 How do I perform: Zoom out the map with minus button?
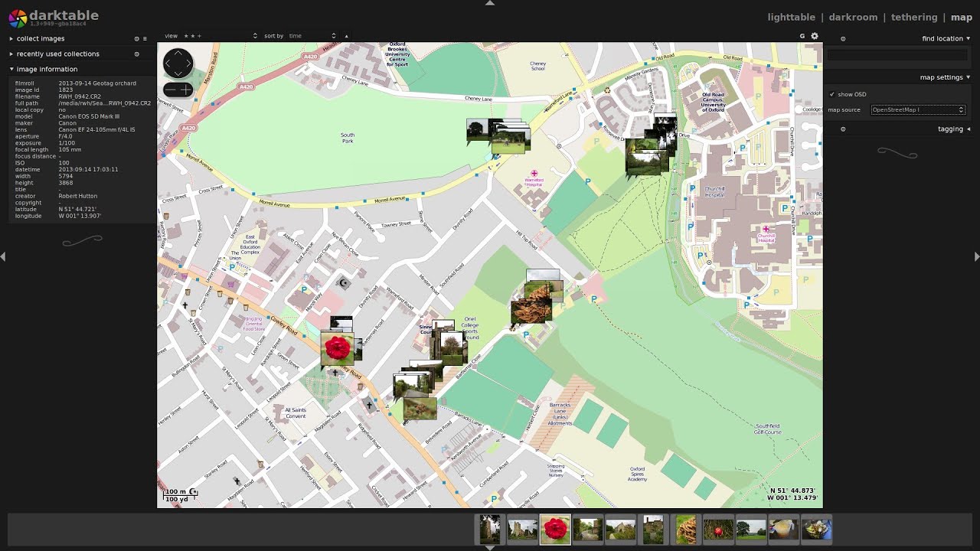point(171,90)
